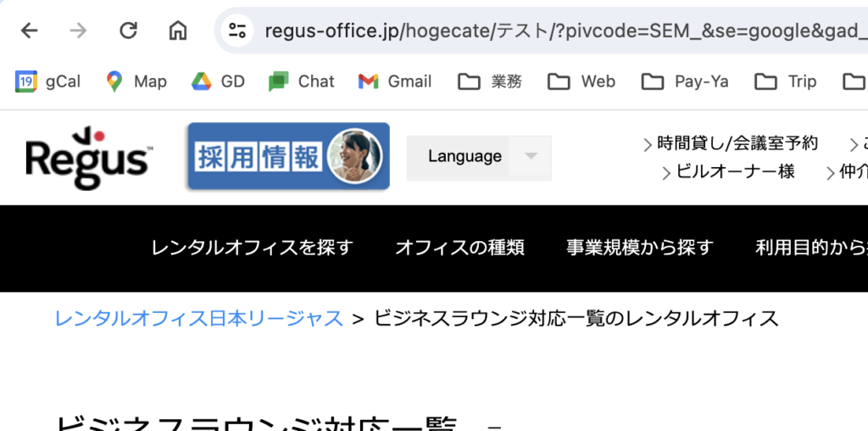
Task: Open the Google Maps bookmark
Action: [136, 81]
